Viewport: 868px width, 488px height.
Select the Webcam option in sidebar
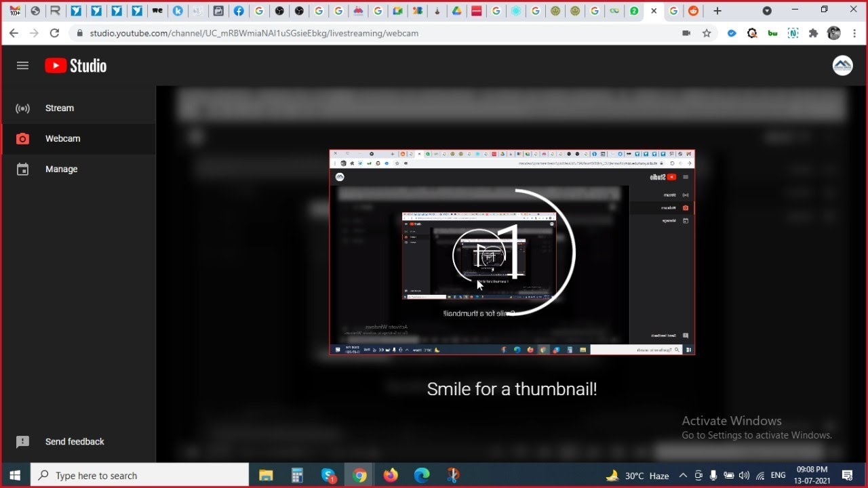click(79, 138)
